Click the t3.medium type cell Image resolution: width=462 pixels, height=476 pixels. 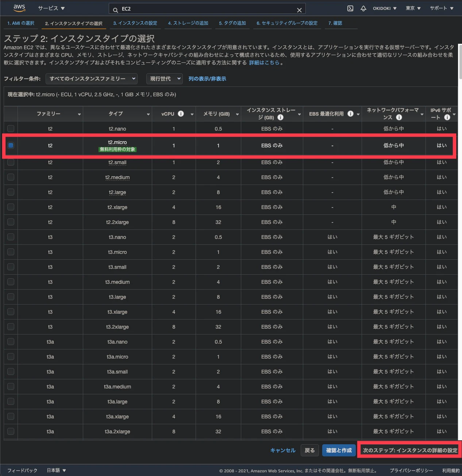[x=118, y=282]
